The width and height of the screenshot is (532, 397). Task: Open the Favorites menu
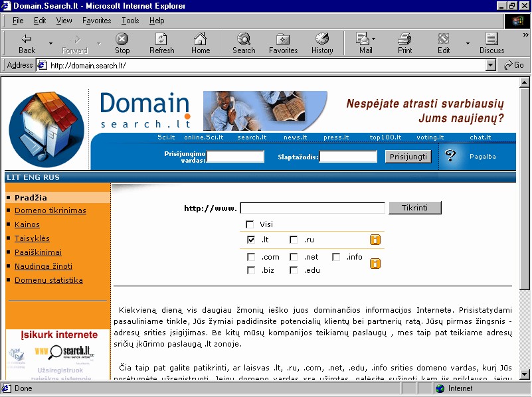point(97,21)
